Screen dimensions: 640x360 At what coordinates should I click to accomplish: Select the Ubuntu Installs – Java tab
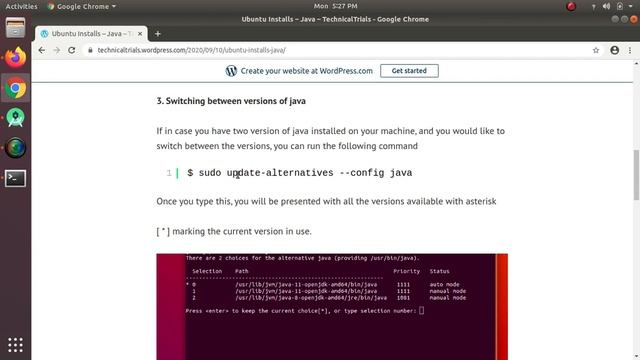click(91, 34)
